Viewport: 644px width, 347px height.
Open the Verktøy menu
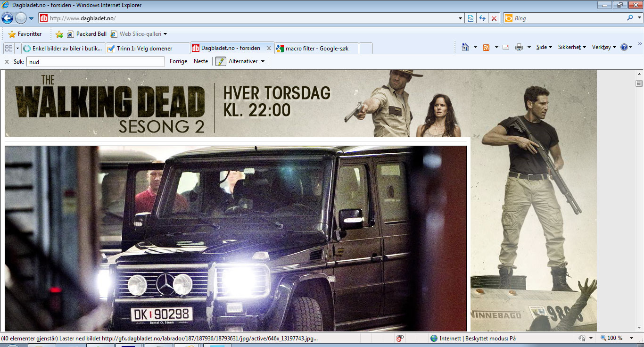click(x=604, y=47)
